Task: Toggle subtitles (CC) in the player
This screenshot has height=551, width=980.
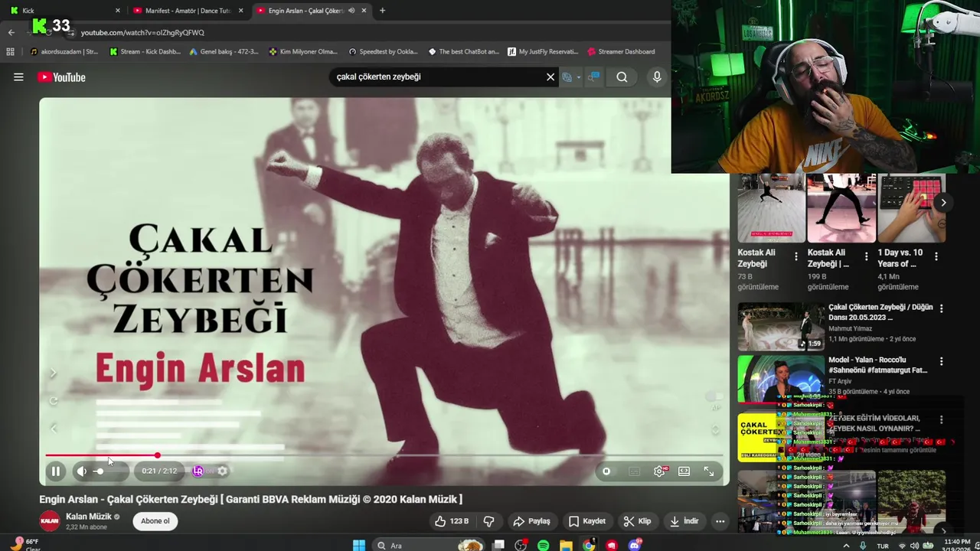Action: (x=634, y=471)
